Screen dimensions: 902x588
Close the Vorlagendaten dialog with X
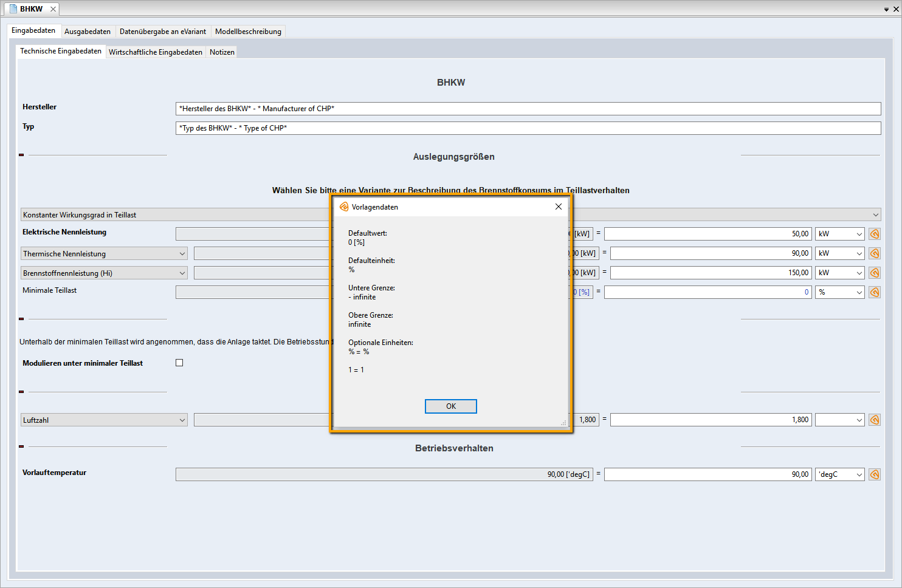pos(558,207)
